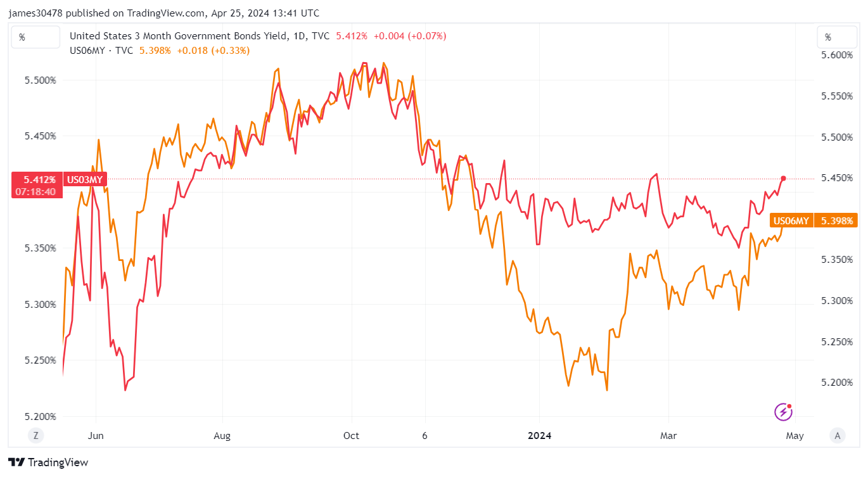Toggle the Z timezone button on time axis

(x=35, y=435)
